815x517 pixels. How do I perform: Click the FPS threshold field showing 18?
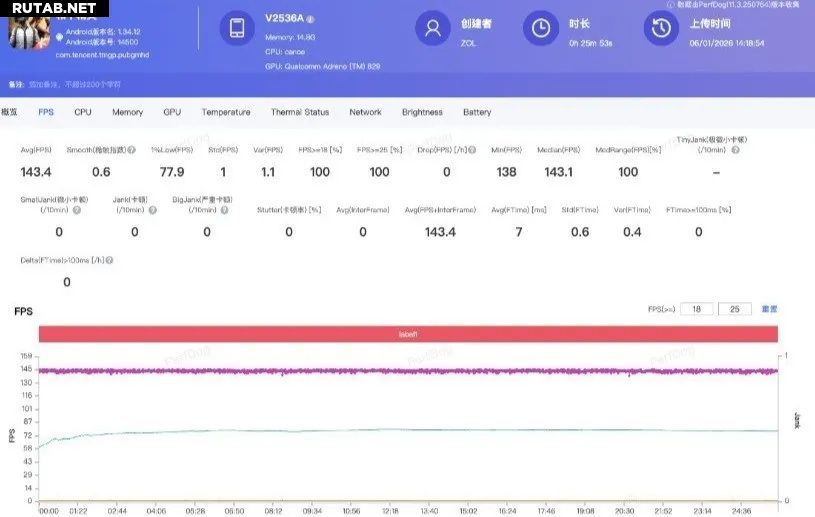point(696,309)
